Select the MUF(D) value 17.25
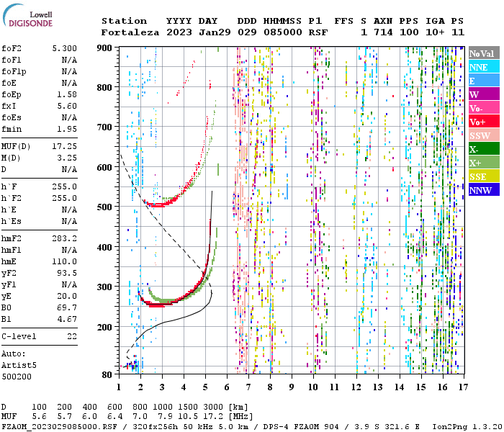The height and width of the screenshot is (432, 504). 65,146
